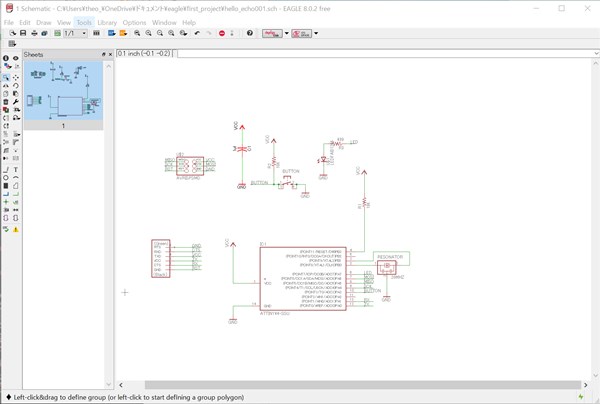Select the Circle drawing tool
The image size is (600, 404).
[6, 178]
